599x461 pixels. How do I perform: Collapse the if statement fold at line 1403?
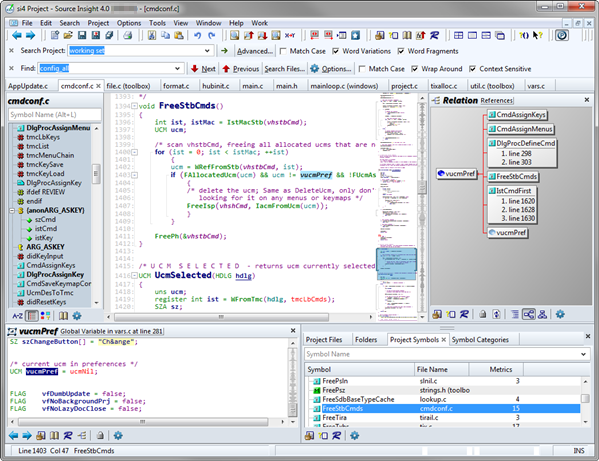(134, 175)
